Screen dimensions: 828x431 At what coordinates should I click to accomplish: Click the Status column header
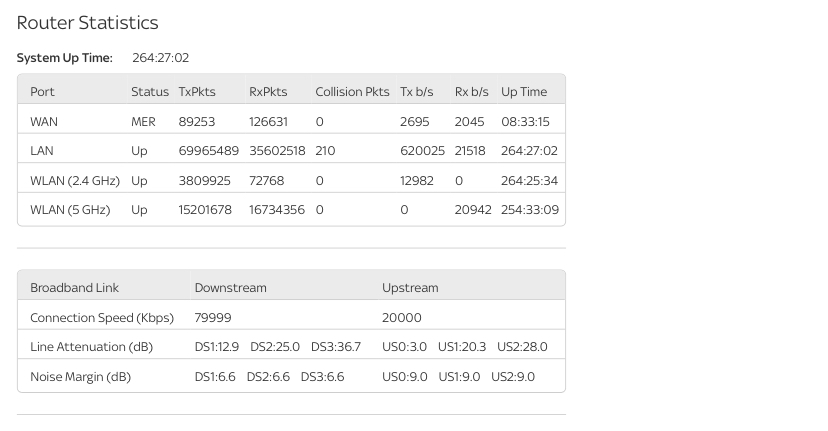(150, 92)
